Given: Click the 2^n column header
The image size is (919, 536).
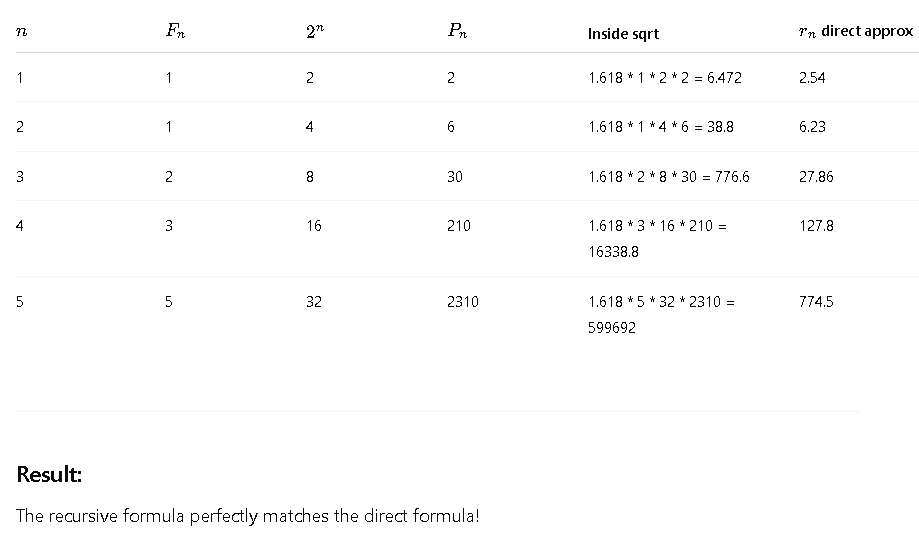Looking at the screenshot, I should click(x=315, y=30).
